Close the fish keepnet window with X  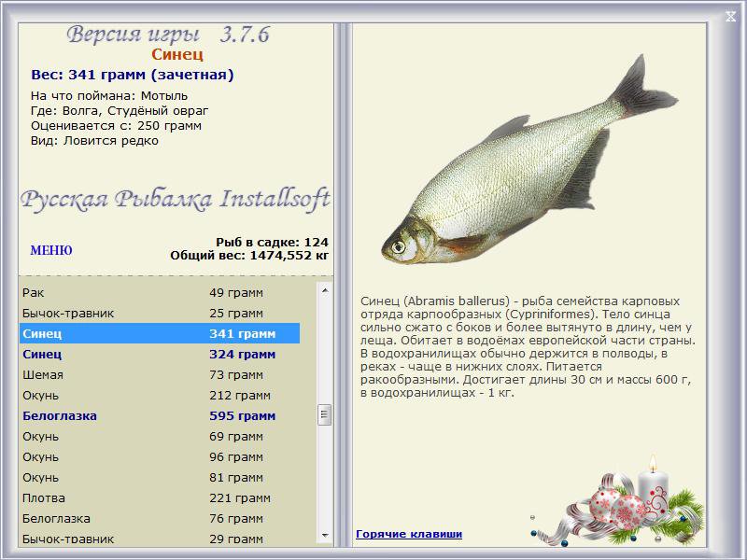coord(730,17)
